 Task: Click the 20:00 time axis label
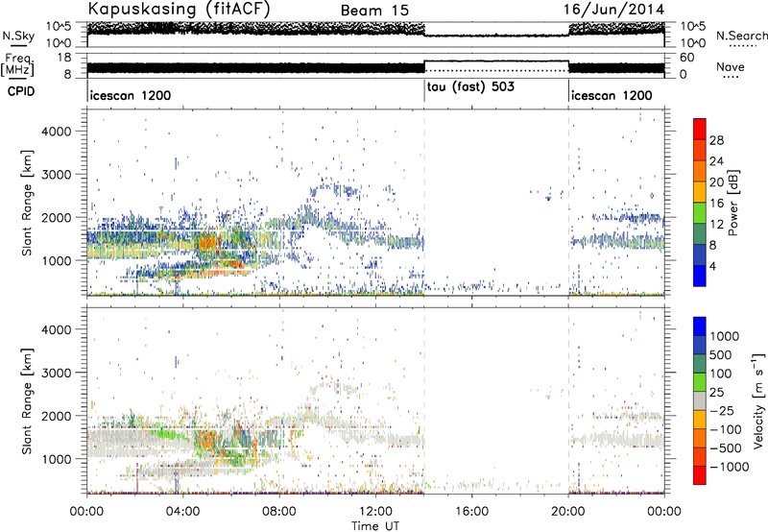[568, 512]
